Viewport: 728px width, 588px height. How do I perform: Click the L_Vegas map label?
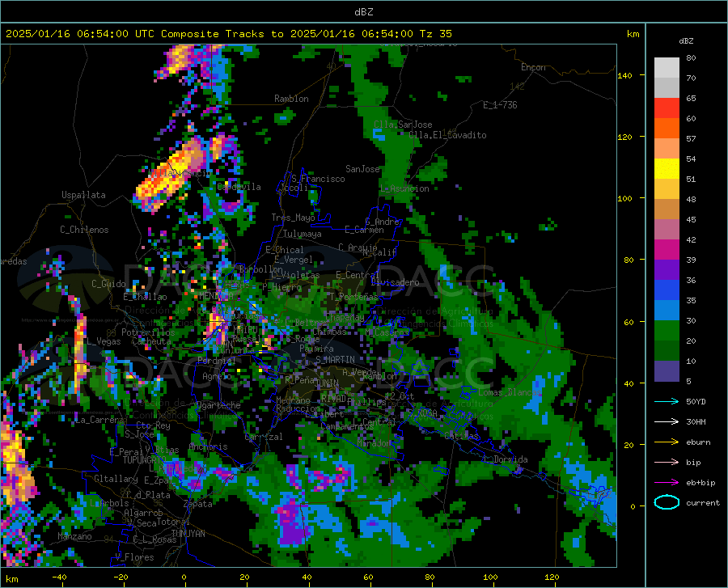[103, 341]
